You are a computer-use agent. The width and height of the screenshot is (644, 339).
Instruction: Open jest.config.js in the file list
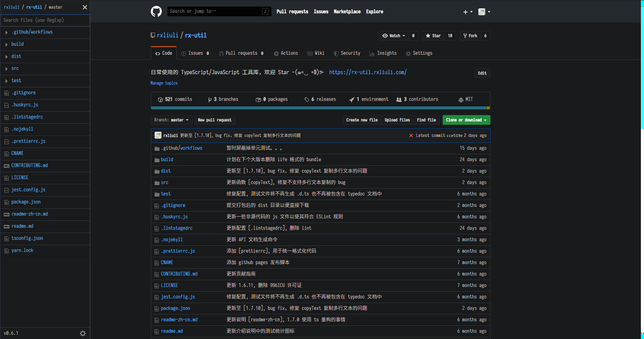178,297
